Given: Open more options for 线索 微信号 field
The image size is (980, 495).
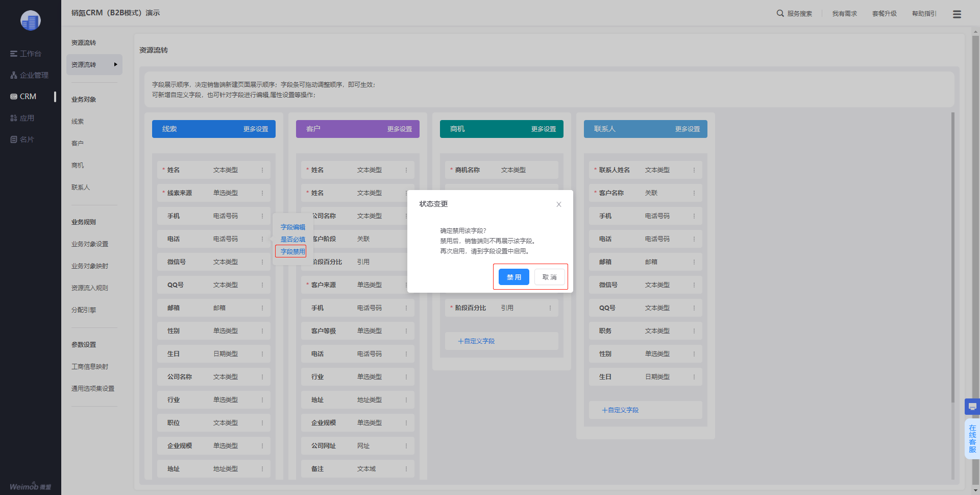Looking at the screenshot, I should coord(262,262).
